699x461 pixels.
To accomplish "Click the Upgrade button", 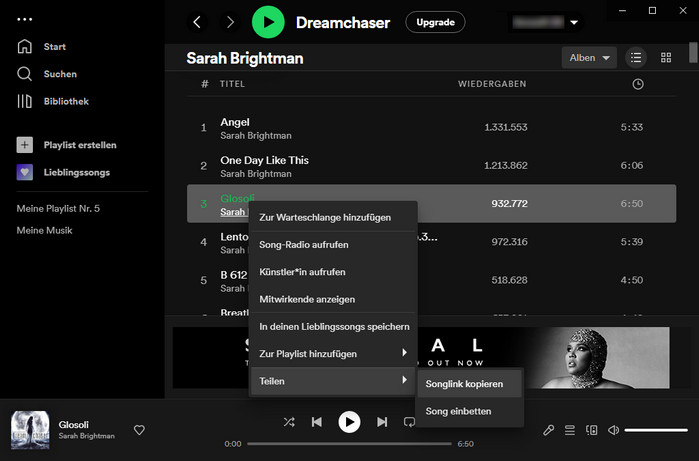I will click(436, 22).
